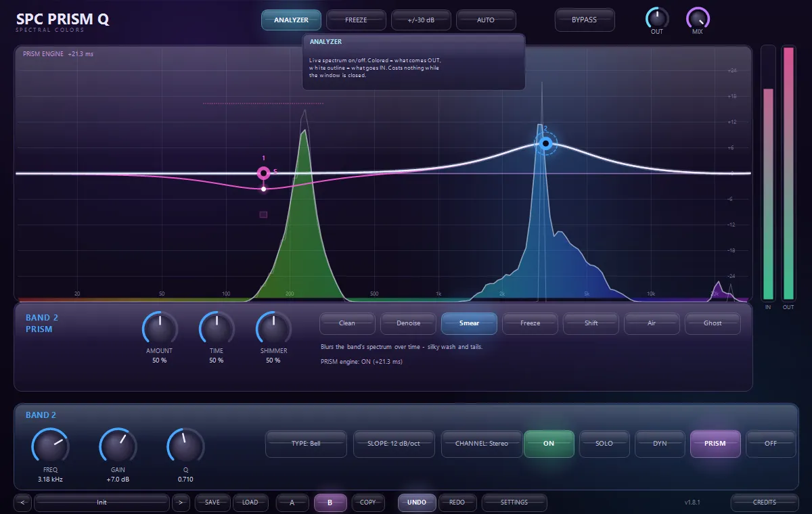Toggle the BYPASS button
Viewport: 812px width, 514px height.
[585, 20]
